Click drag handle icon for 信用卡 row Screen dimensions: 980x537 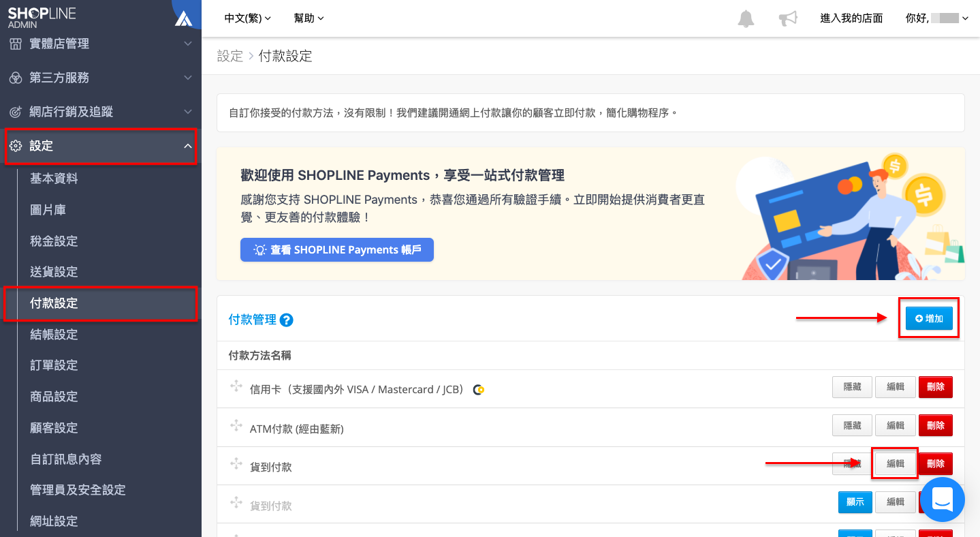tap(236, 387)
